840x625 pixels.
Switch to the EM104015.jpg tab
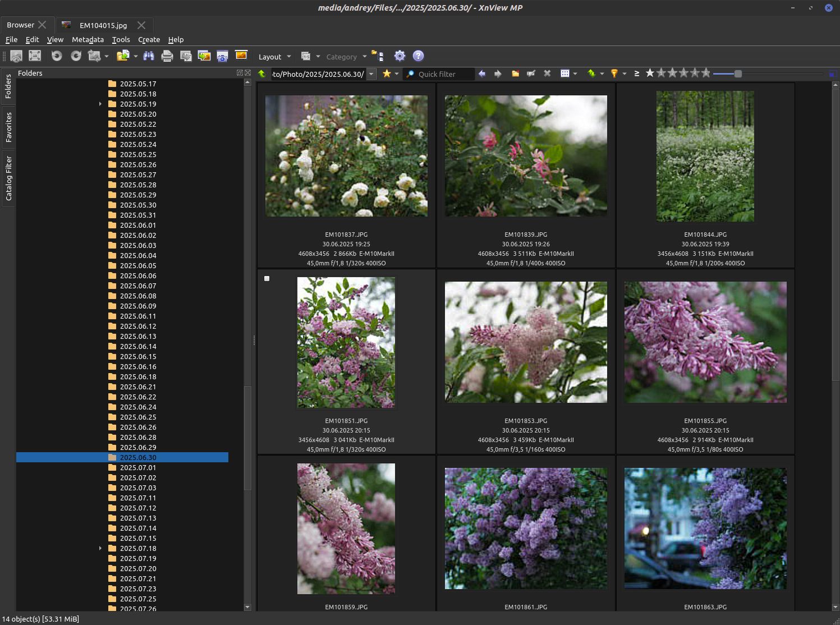point(103,25)
